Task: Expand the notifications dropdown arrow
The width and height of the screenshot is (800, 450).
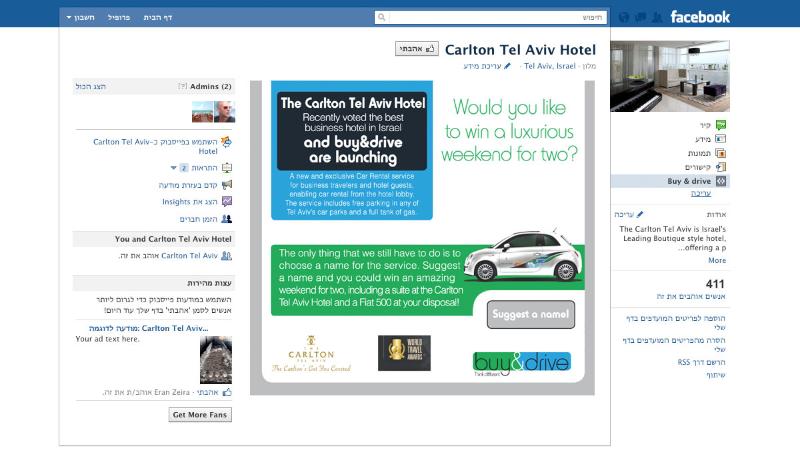Action: pos(173,168)
